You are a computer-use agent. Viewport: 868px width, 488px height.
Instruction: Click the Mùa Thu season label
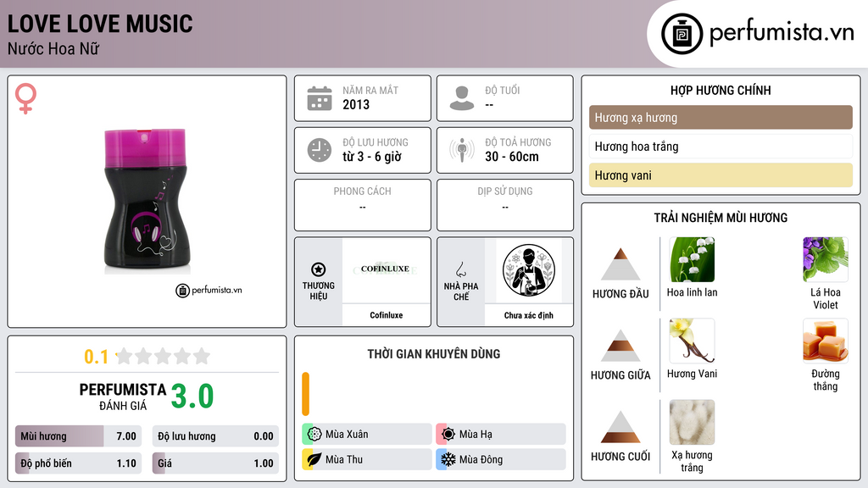(344, 459)
